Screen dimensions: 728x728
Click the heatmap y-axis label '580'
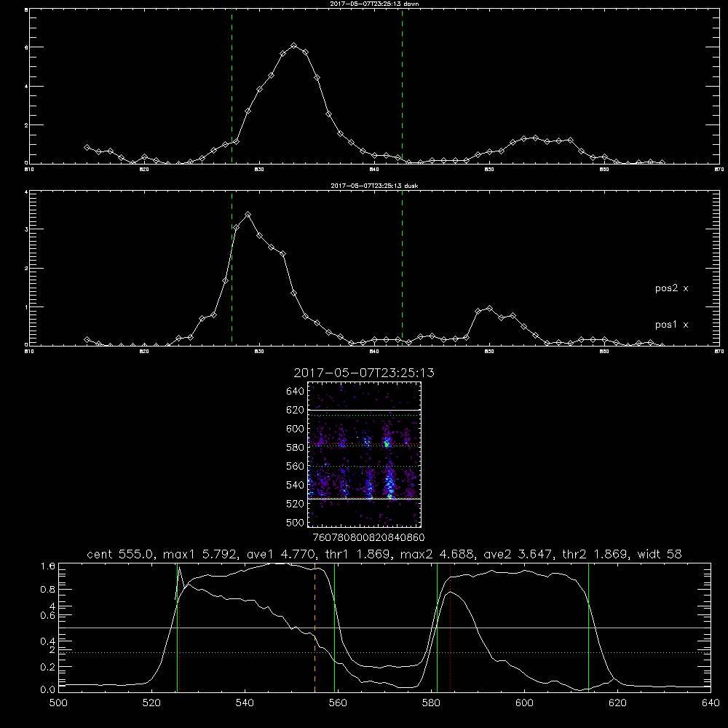point(296,448)
